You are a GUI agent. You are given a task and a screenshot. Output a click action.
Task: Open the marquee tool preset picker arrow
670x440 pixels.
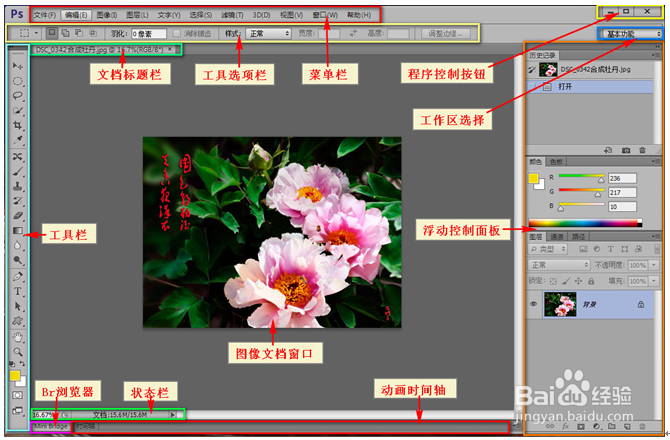click(36, 33)
